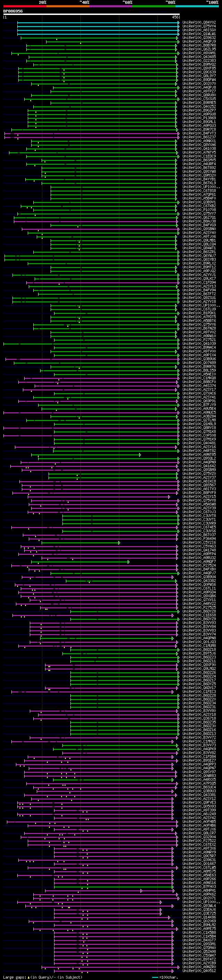Select the UniRef100_Q9C639 label
The height and width of the screenshot is (980, 222).
click(199, 72)
